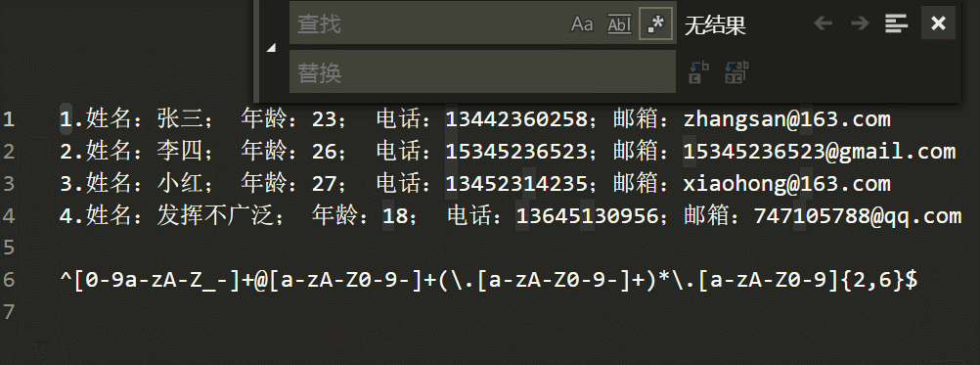Collapse the replace row triangle

tap(271, 48)
